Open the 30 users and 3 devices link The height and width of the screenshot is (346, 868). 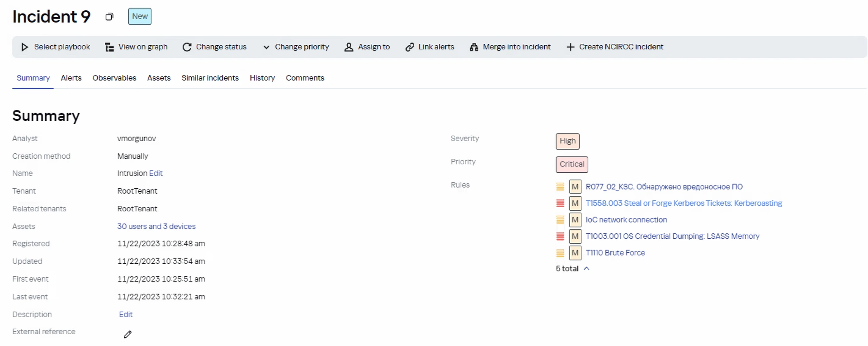tap(156, 226)
